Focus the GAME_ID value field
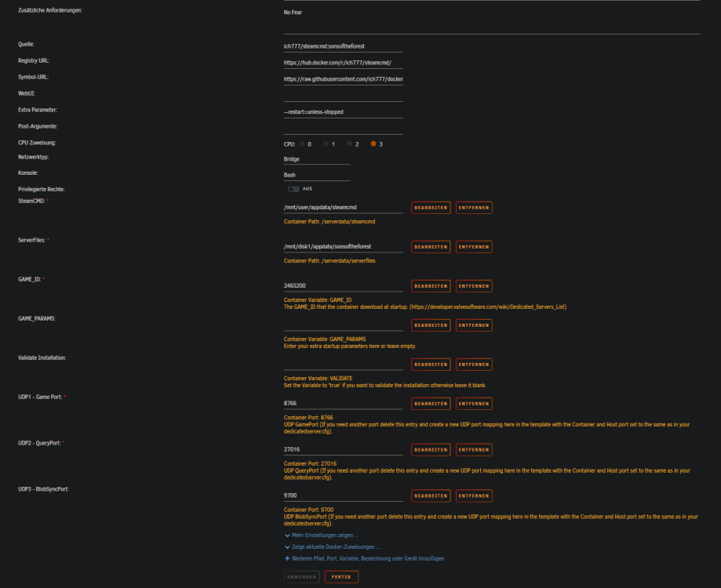The image size is (721, 588). pyautogui.click(x=344, y=285)
